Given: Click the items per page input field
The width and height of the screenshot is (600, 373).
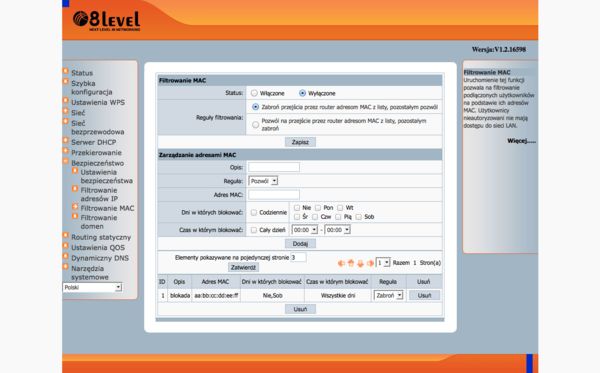Looking at the screenshot, I should tap(298, 257).
